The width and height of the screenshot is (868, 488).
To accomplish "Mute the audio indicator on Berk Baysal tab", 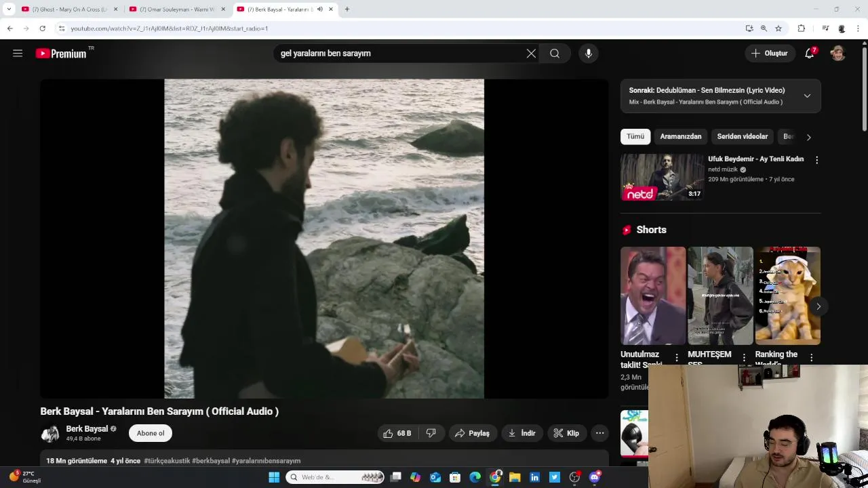I will pyautogui.click(x=320, y=9).
